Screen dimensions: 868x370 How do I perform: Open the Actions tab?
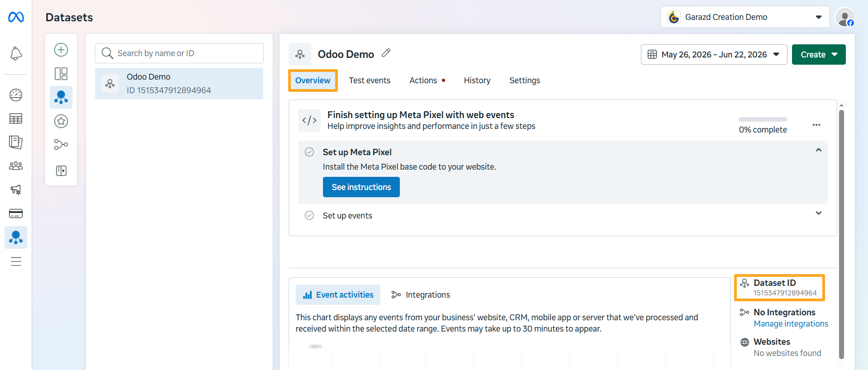[x=423, y=81]
